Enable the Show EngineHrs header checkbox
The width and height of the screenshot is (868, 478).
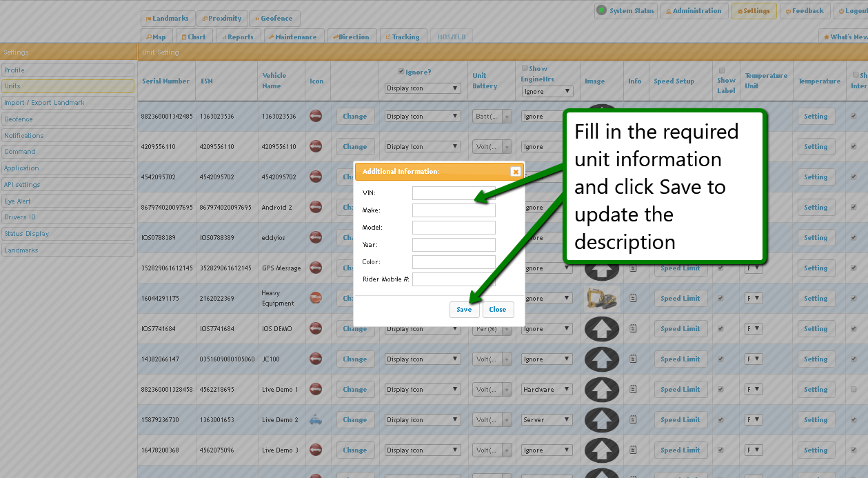[525, 68]
